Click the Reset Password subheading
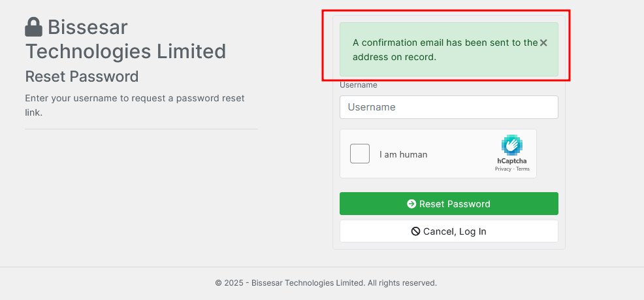Viewport: 644px width, 300px height. [82, 76]
